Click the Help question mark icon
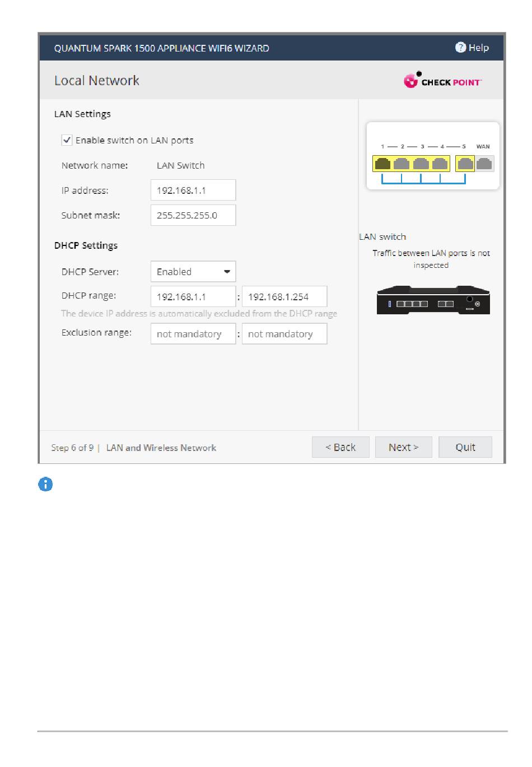This screenshot has width=532, height=767. click(460, 48)
